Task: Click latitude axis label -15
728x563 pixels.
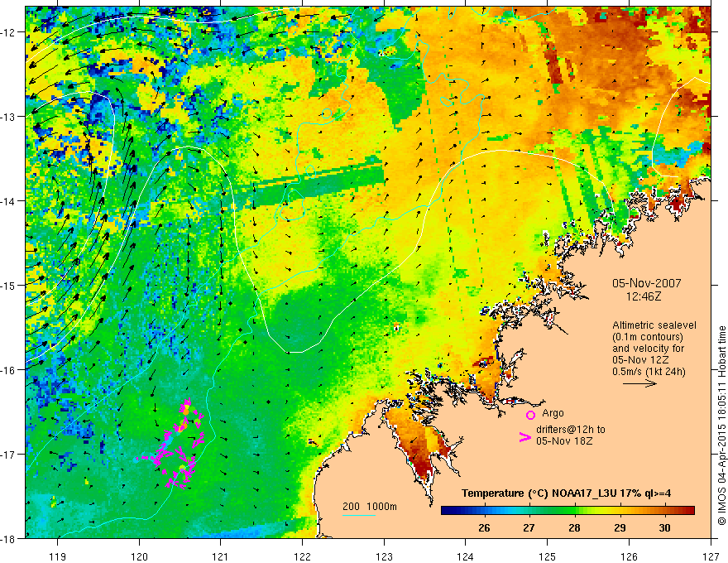Action: [x=9, y=285]
